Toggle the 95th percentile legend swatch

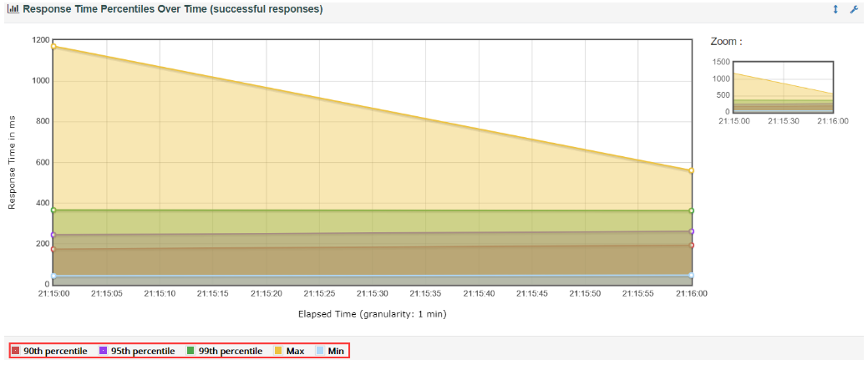103,351
